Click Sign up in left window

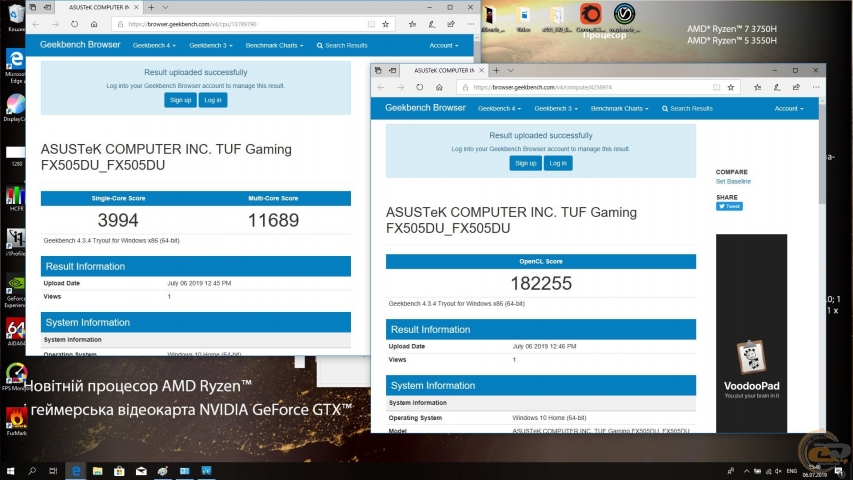point(180,100)
